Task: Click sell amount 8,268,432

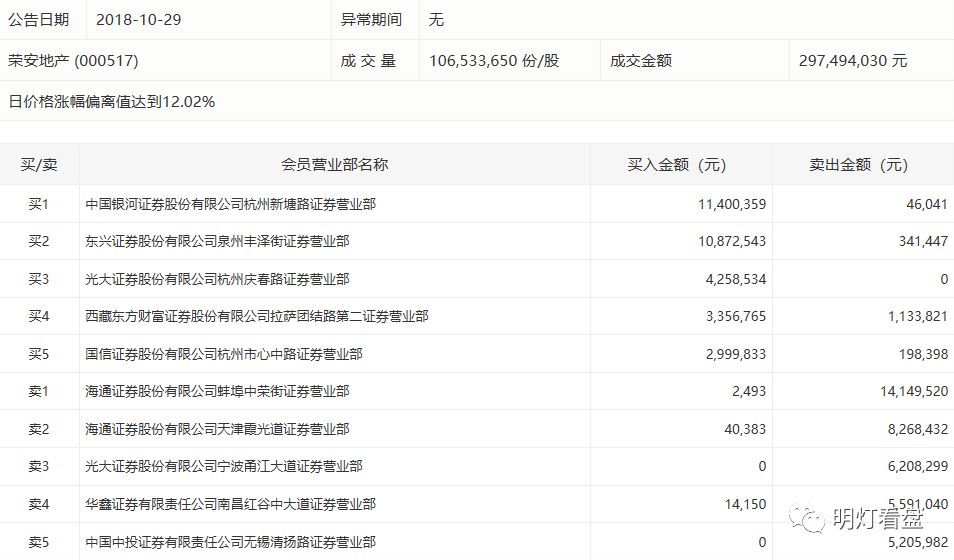Action: pyautogui.click(x=917, y=429)
